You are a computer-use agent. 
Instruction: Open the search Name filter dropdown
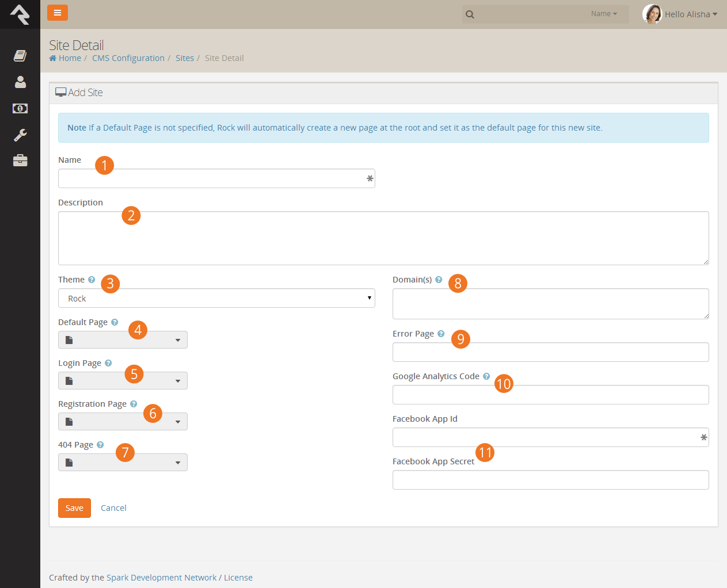(604, 14)
